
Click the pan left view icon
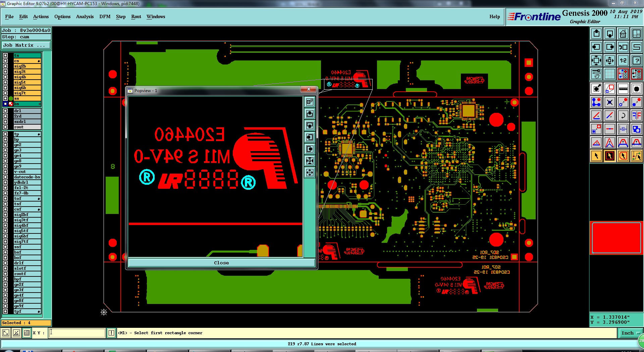(596, 47)
